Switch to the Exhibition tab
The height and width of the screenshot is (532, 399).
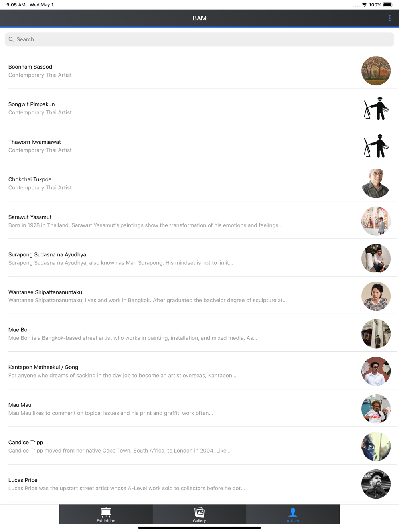[106, 514]
